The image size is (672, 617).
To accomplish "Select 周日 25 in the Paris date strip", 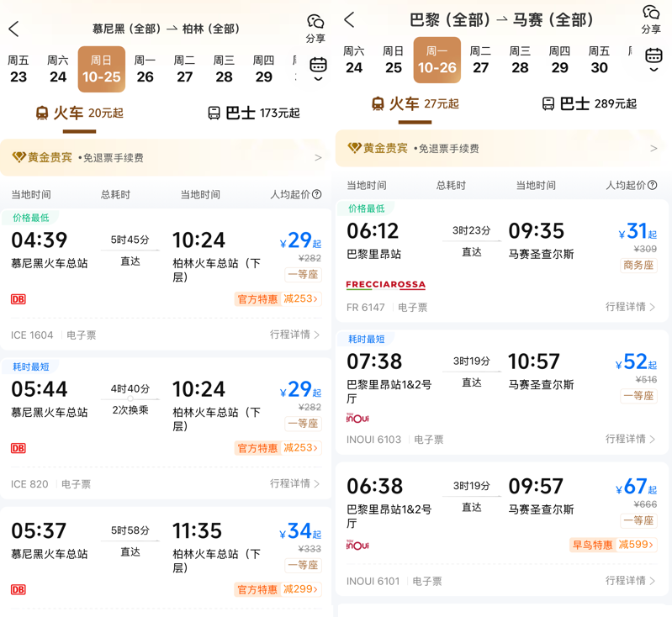I will click(x=394, y=60).
